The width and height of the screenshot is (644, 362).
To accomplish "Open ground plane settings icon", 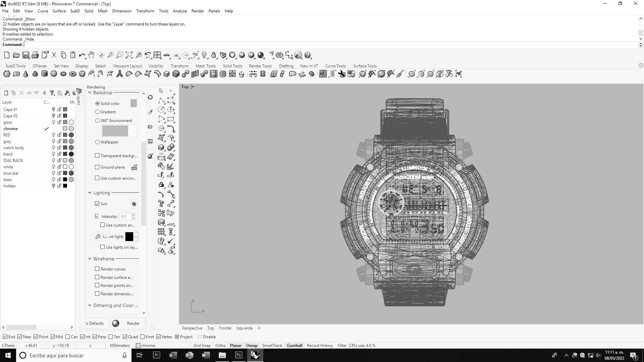I will click(x=134, y=167).
